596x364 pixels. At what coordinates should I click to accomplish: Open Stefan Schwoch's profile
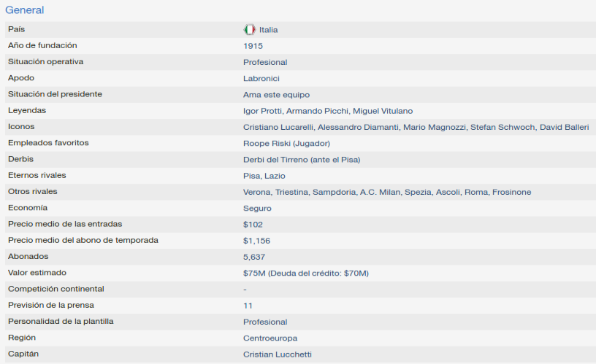(503, 127)
